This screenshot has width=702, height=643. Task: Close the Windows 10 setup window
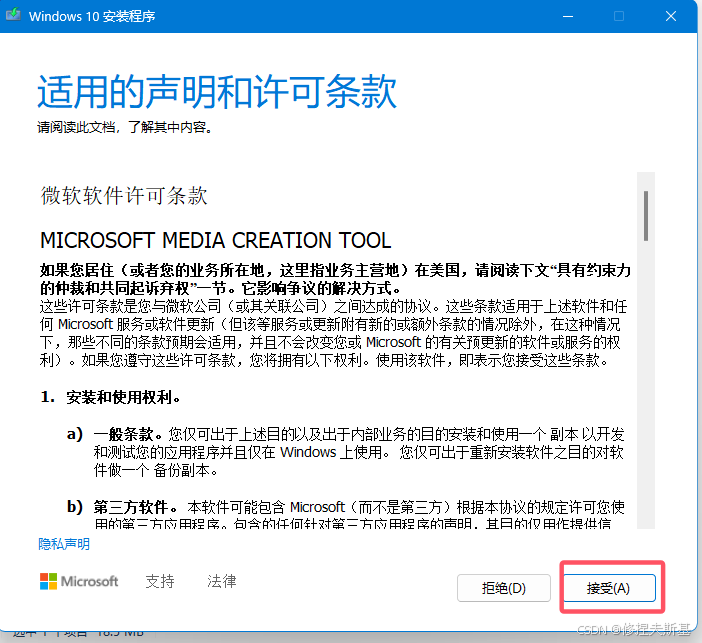(x=671, y=16)
